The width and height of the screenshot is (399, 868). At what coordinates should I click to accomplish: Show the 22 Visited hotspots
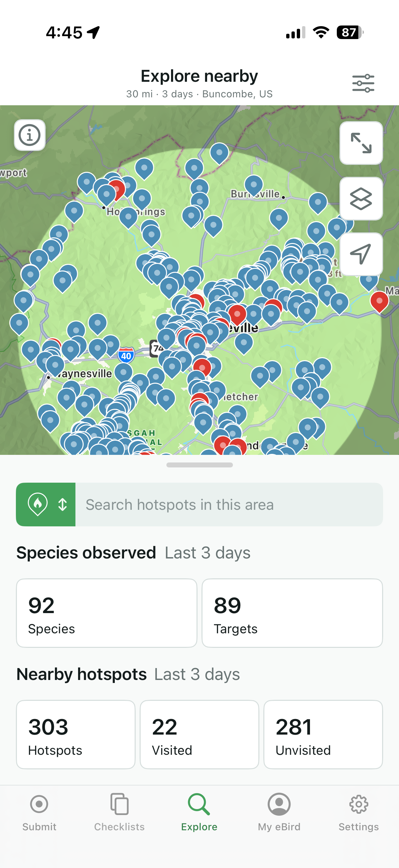(199, 735)
